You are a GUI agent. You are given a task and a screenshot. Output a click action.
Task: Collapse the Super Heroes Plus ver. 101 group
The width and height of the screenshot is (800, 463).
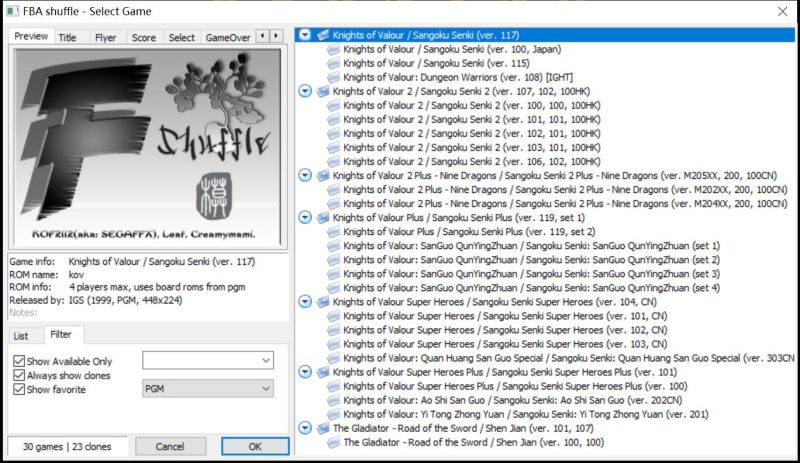305,372
